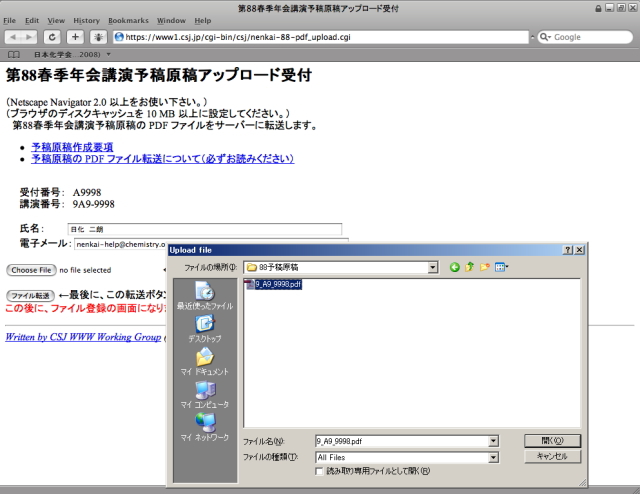The height and width of the screenshot is (494, 640).
Task: Open マイ ドキュメント in places sidebar
Action: click(204, 361)
